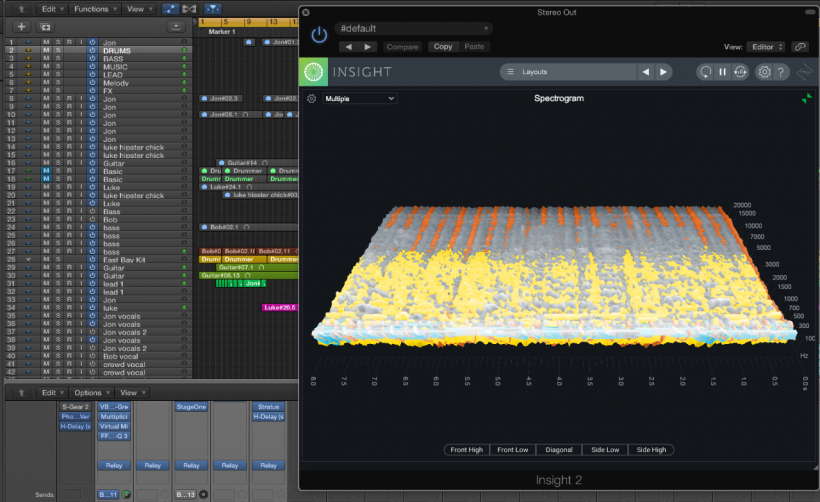Click the plugin link chain icon
Image resolution: width=820 pixels, height=502 pixels.
(799, 47)
